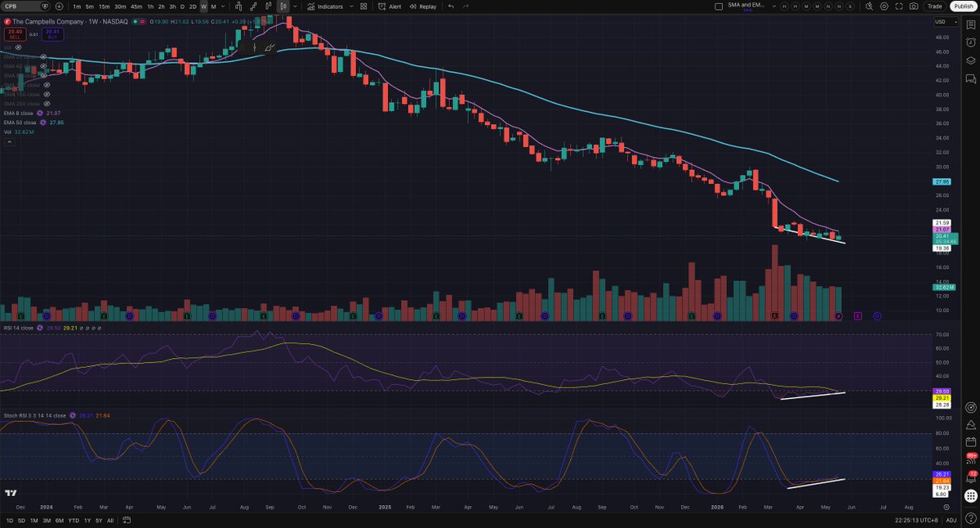Open indicator templates grid icon
980x528 pixels.
[x=365, y=6]
